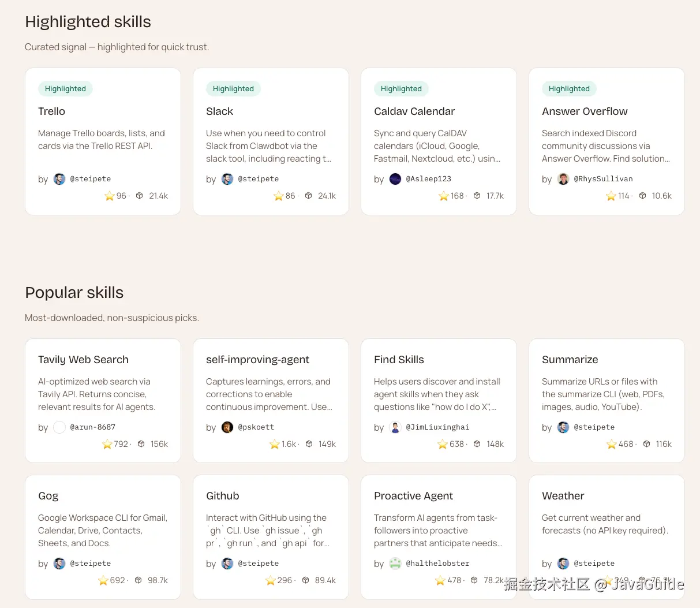Click @RhysSullivan's avatar on Answer Overflow
The image size is (700, 608).
point(563,179)
